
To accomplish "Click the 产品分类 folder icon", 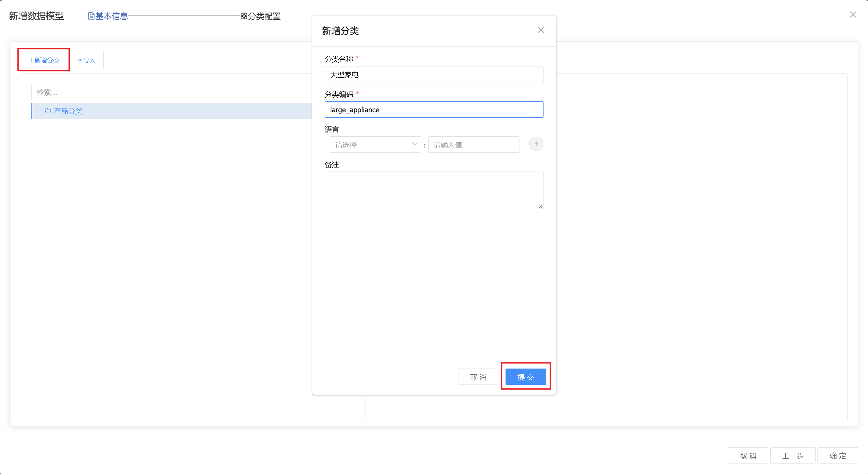I will [x=48, y=111].
